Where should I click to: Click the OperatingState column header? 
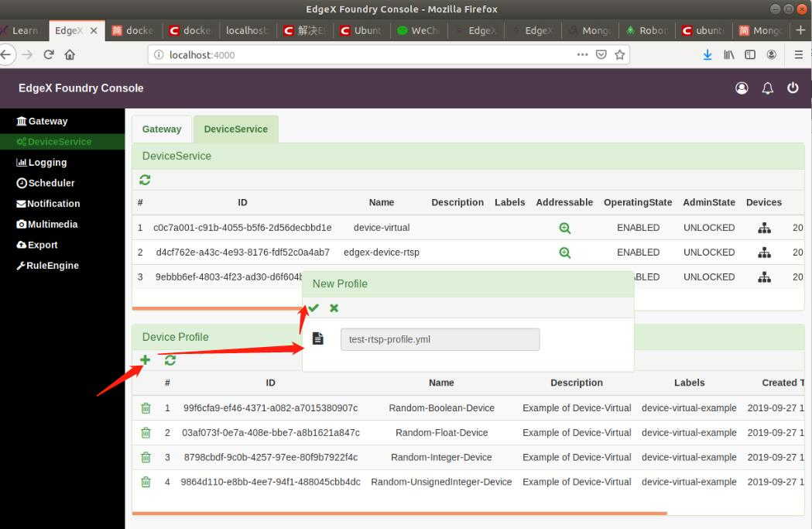638,203
